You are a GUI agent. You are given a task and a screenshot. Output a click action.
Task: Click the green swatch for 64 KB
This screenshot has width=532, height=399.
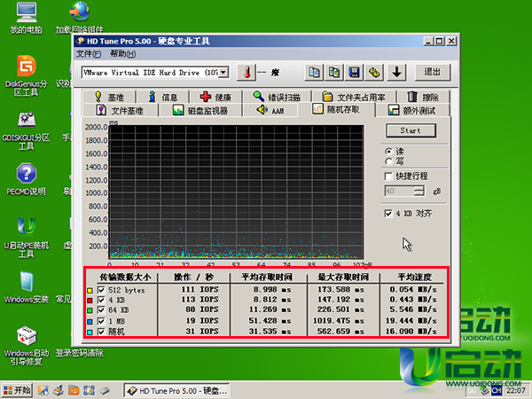tap(90, 311)
